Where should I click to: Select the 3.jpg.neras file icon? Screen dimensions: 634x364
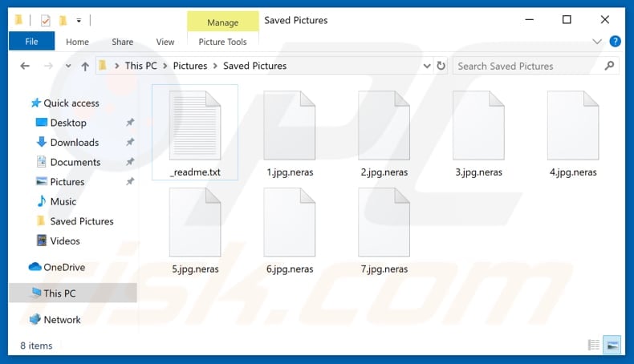(x=479, y=125)
